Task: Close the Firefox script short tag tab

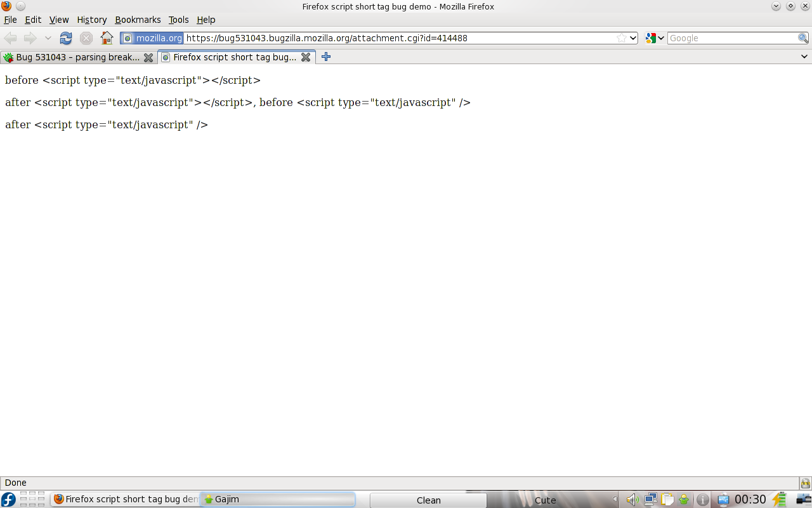Action: coord(306,57)
